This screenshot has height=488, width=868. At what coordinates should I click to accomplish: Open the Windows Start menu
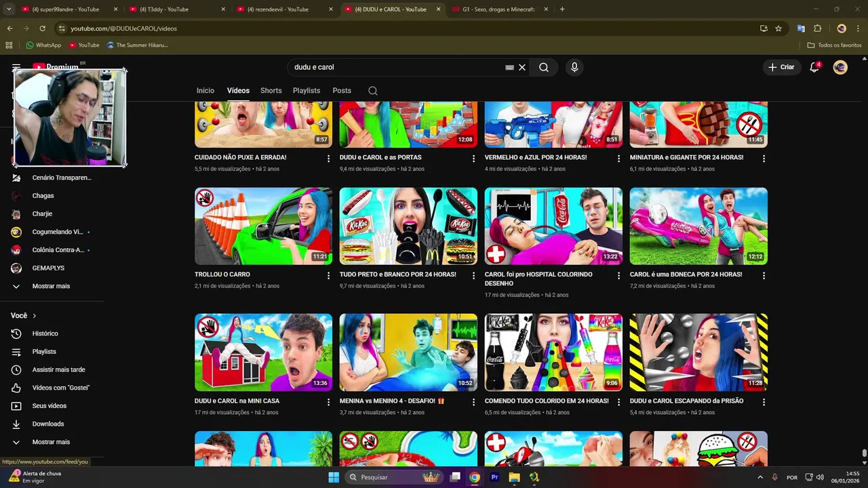334,477
